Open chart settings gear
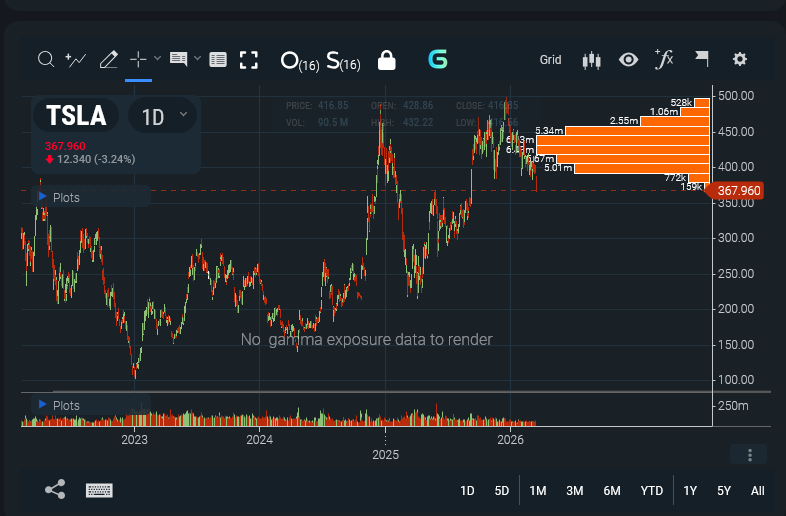The width and height of the screenshot is (786, 516). coord(740,59)
